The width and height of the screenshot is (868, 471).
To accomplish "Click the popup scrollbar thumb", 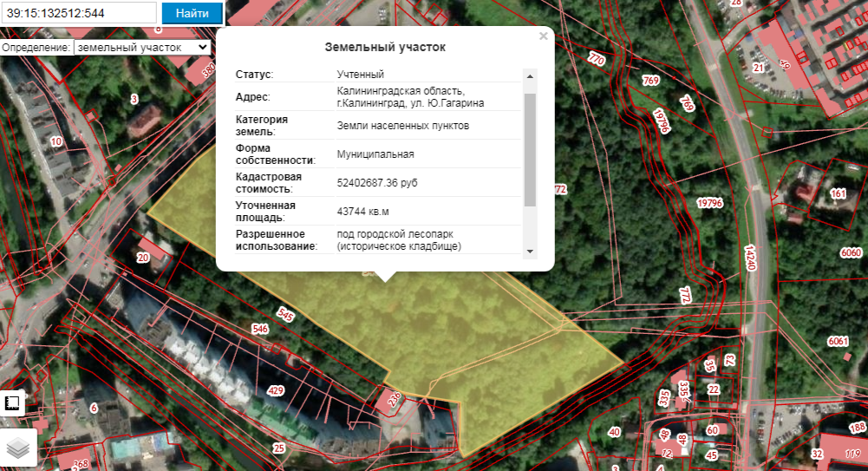I will pyautogui.click(x=530, y=147).
